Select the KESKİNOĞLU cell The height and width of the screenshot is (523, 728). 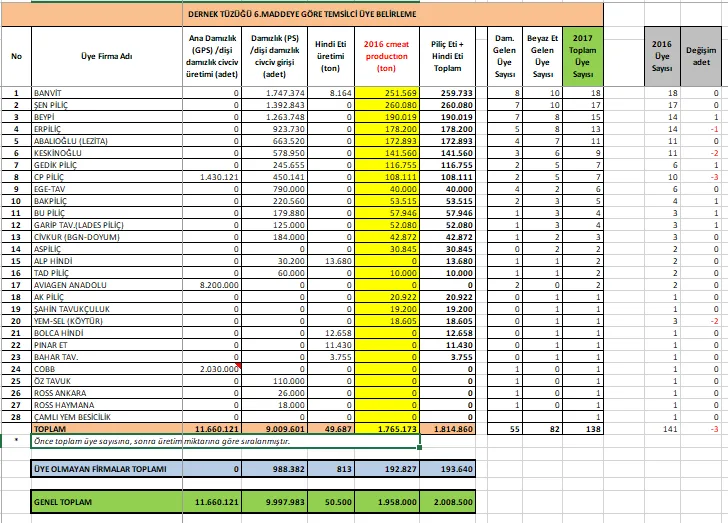click(107, 153)
